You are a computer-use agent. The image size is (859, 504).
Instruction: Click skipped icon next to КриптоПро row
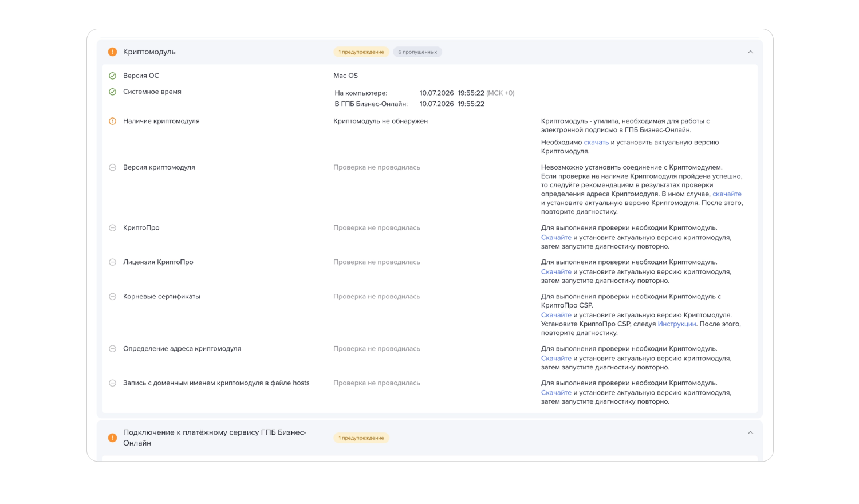click(113, 228)
